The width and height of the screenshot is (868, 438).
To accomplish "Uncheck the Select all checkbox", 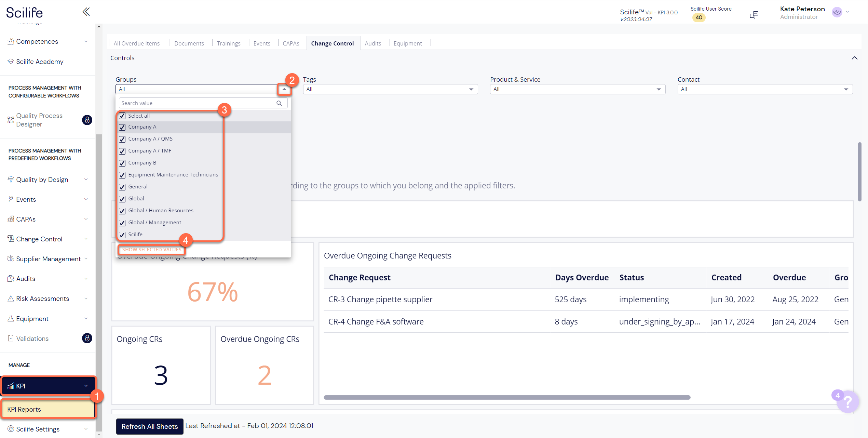I will (x=122, y=116).
